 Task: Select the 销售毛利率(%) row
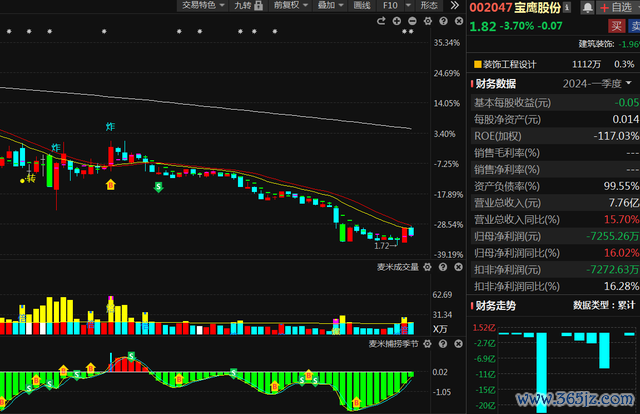point(555,153)
